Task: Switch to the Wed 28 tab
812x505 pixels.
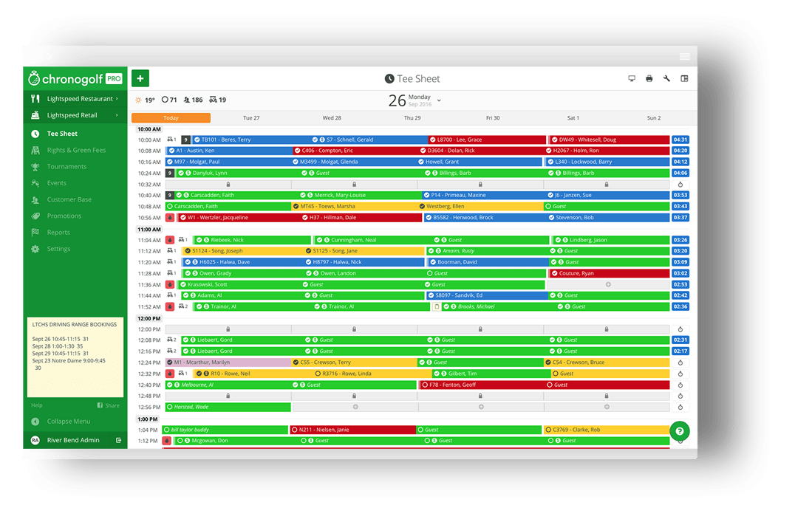Action: point(331,117)
